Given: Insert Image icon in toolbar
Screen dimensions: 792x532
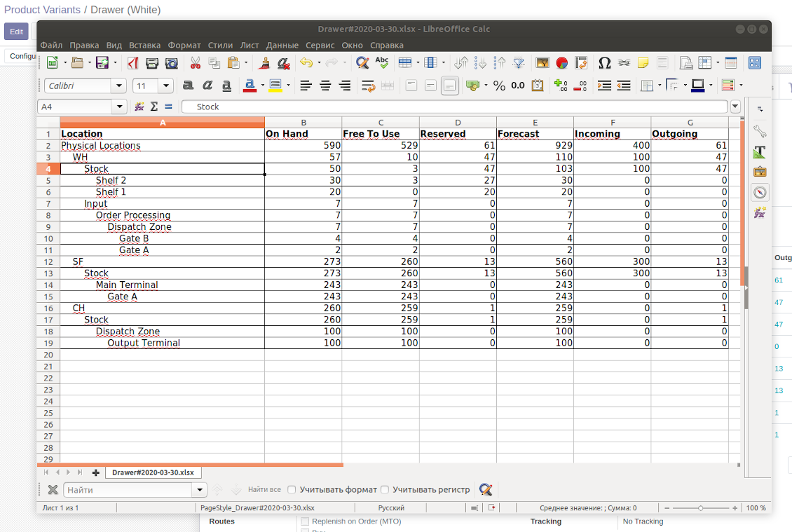Looking at the screenshot, I should (x=542, y=62).
